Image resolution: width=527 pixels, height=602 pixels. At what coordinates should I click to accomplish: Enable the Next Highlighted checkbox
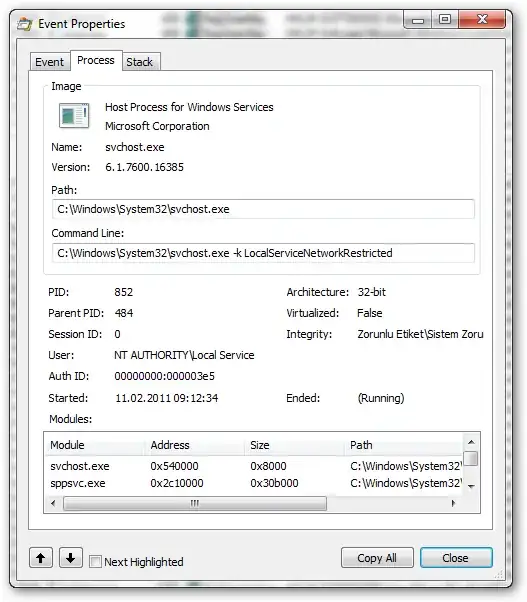pyautogui.click(x=95, y=562)
